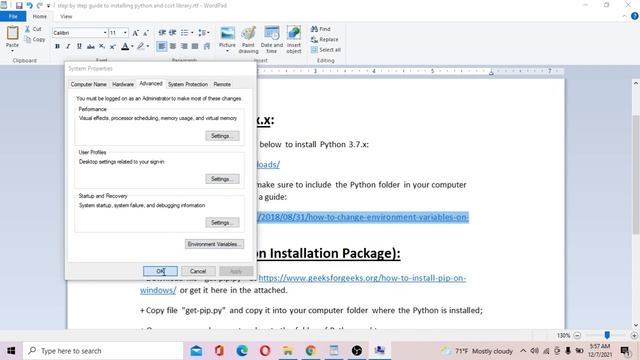This screenshot has width=640, height=360.
Task: Open the font family Calibri dropdown
Action: click(x=105, y=33)
